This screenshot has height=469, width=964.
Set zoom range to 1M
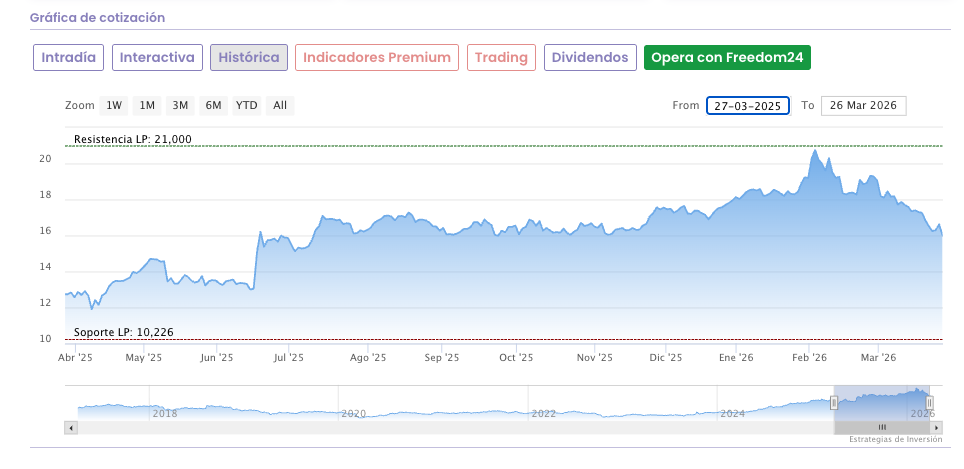pos(147,106)
